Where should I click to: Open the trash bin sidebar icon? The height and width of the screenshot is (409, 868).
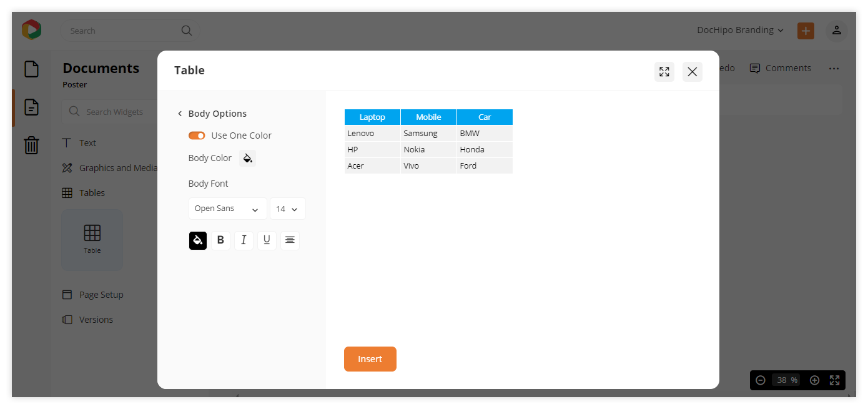(x=31, y=145)
